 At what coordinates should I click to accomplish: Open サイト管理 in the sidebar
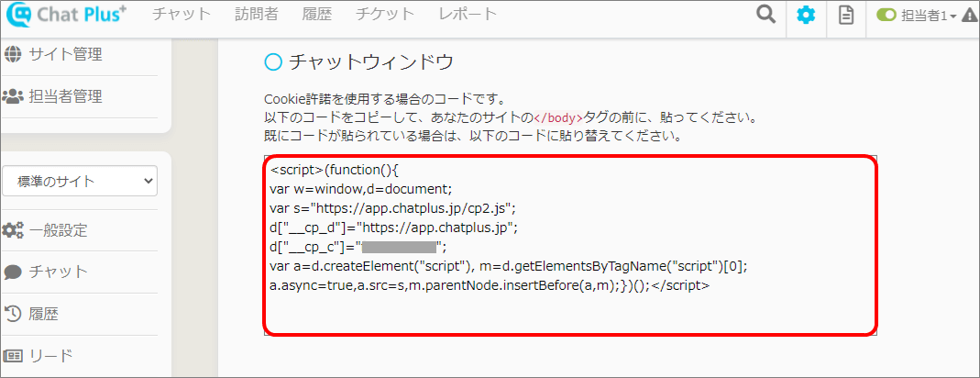click(x=64, y=54)
